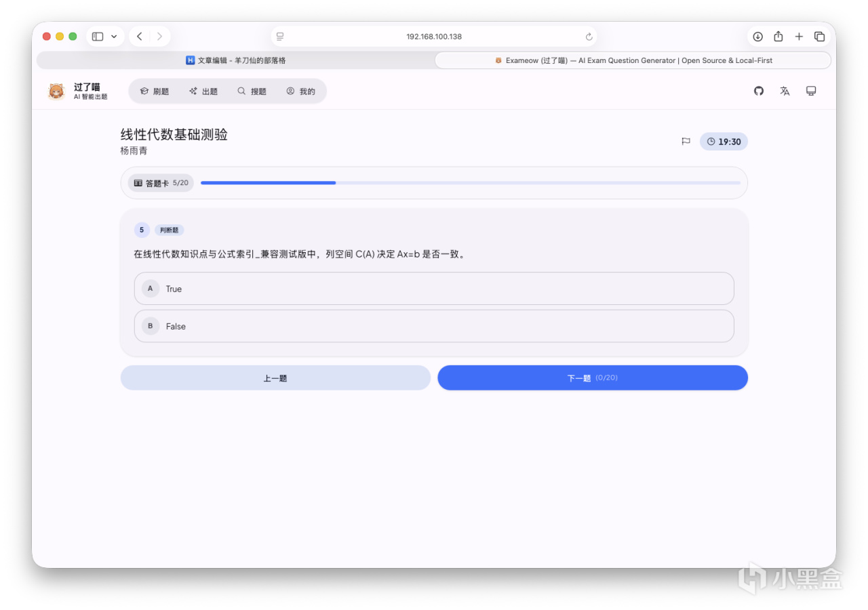Click the green full-screen window button
Screen dimensions: 868x610
(73, 37)
